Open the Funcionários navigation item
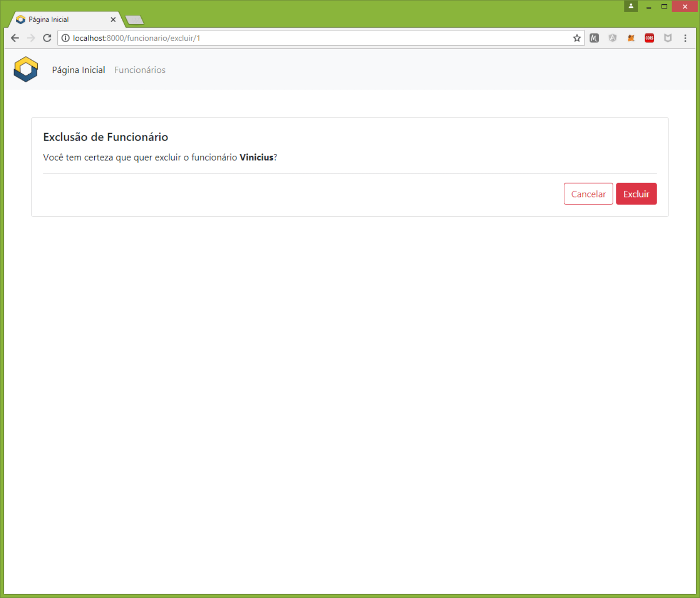 [x=140, y=70]
